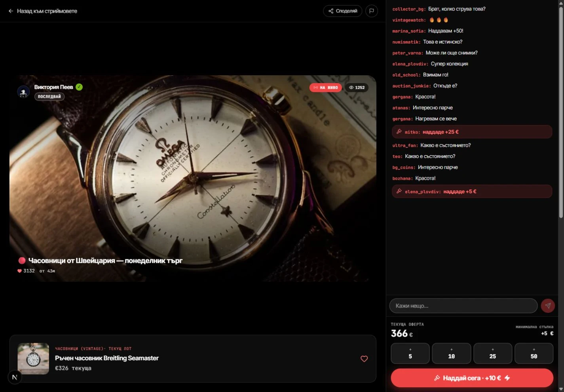564x392 pixels.
Task: Click the green verified badge
Action: pyautogui.click(x=79, y=87)
